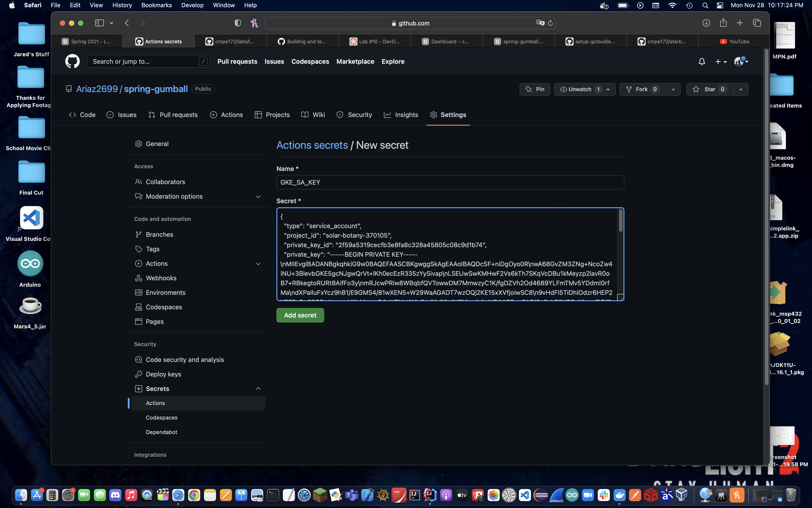Image resolution: width=812 pixels, height=508 pixels.
Task: Follow the Actions secrets breadcrumb link
Action: pyautogui.click(x=312, y=145)
